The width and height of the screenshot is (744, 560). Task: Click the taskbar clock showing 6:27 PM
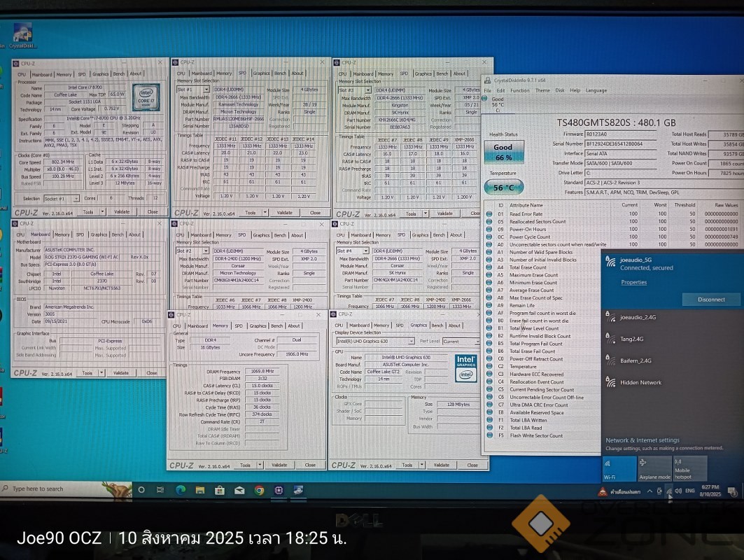(710, 491)
